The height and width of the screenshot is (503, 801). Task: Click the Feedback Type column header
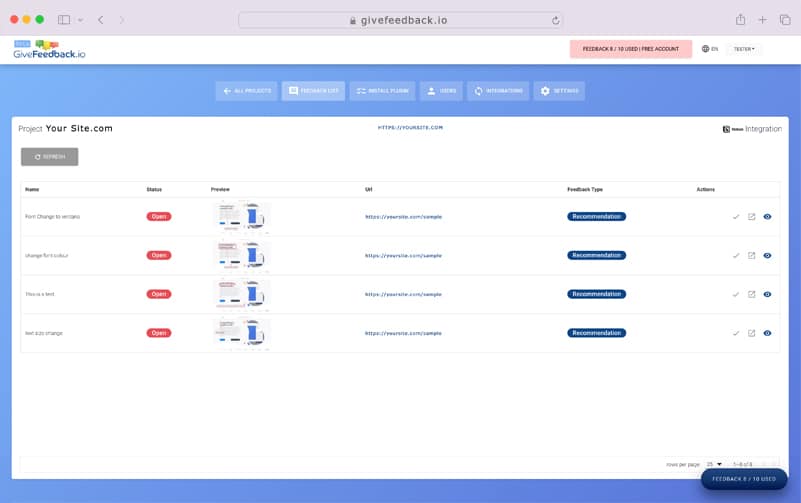585,189
